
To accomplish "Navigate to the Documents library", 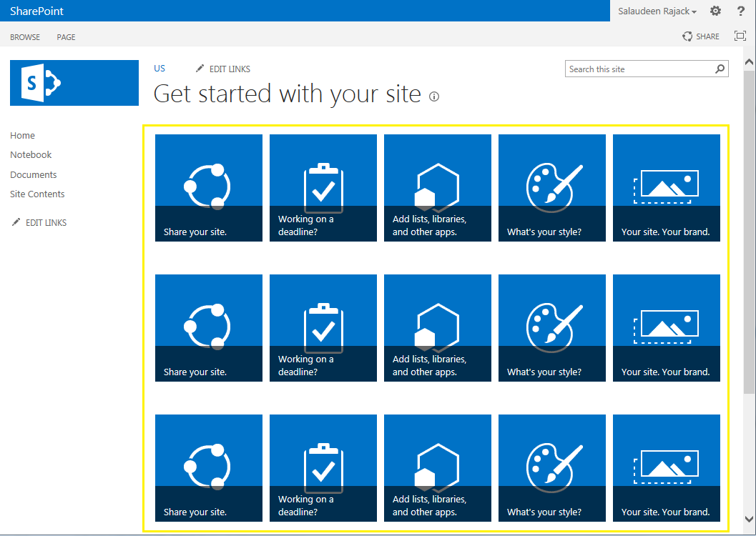I will pyautogui.click(x=33, y=174).
